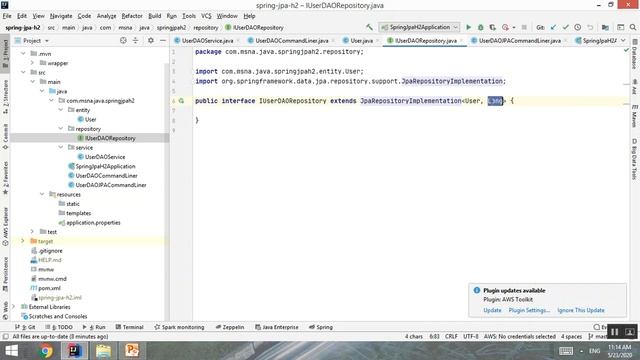Click the green inspection checkmark above the editor scrollbar
Image resolution: width=640 pixels, height=360 pixels.
pos(626,50)
